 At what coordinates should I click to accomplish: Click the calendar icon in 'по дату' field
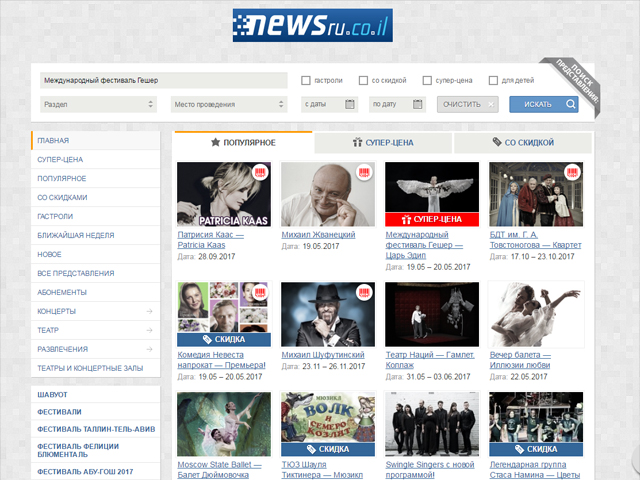coord(418,104)
